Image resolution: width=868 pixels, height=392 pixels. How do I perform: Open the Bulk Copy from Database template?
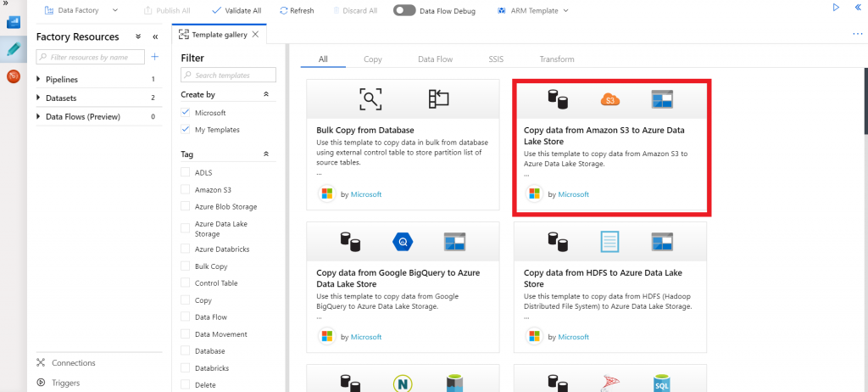click(365, 131)
